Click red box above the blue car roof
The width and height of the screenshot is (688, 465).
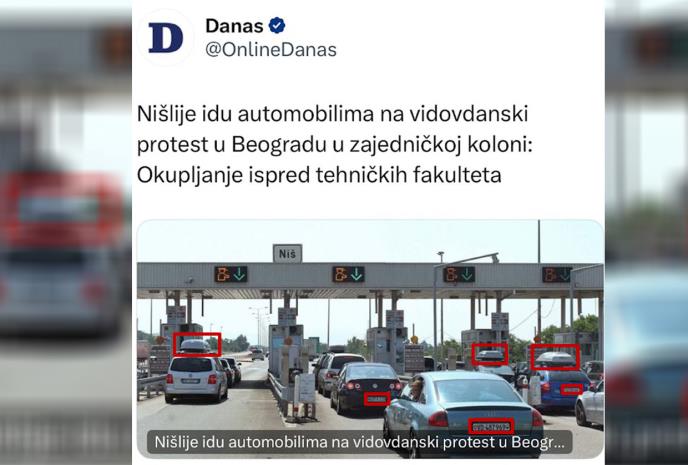[x=555, y=358]
